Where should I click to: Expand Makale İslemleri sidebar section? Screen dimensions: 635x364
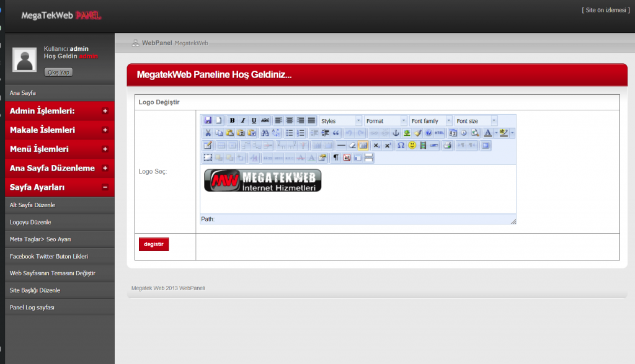60,130
